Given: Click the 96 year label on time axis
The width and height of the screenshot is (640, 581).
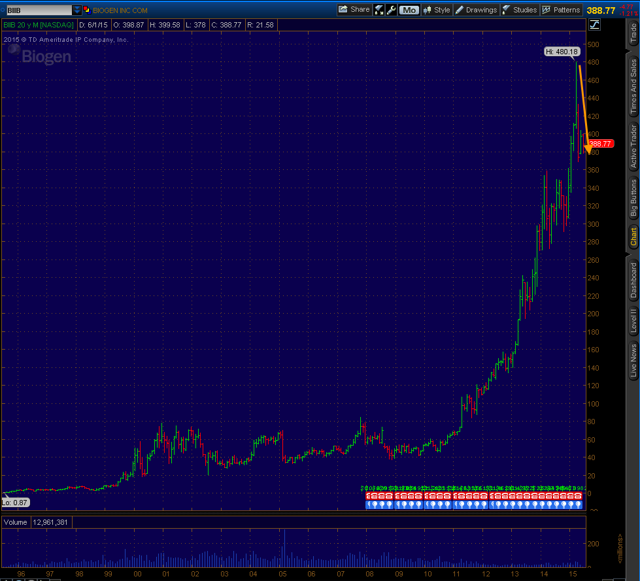Looking at the screenshot, I should (21, 574).
